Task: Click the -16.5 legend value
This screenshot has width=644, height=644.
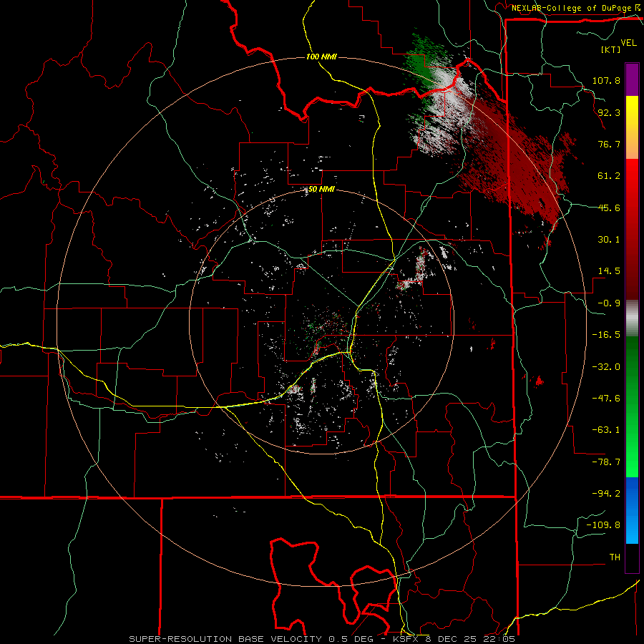Action: point(606,335)
